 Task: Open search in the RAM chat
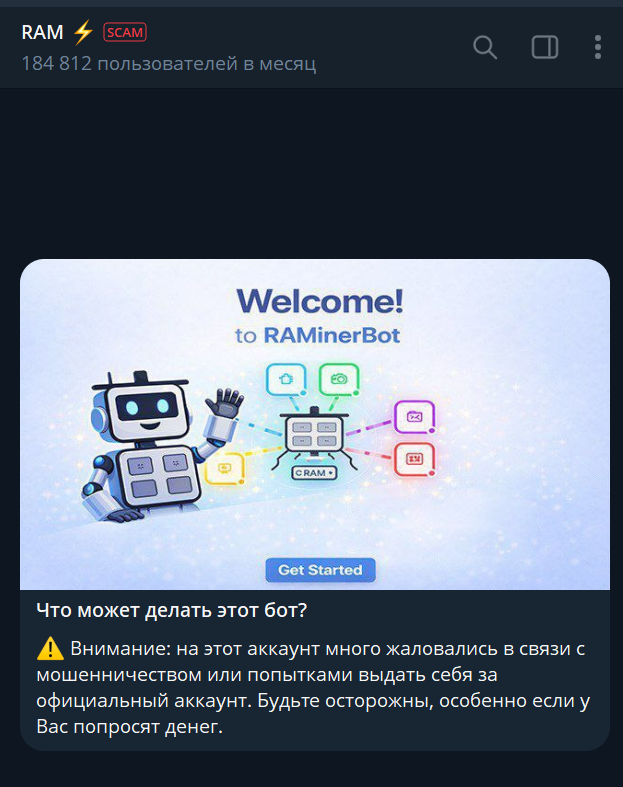pyautogui.click(x=485, y=48)
